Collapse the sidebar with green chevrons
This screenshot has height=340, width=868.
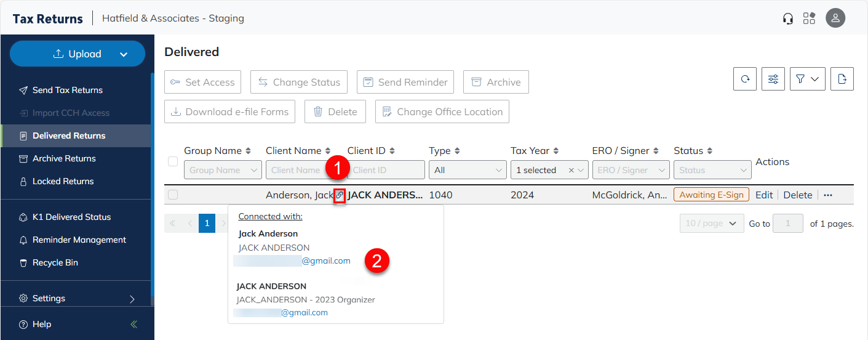point(134,325)
